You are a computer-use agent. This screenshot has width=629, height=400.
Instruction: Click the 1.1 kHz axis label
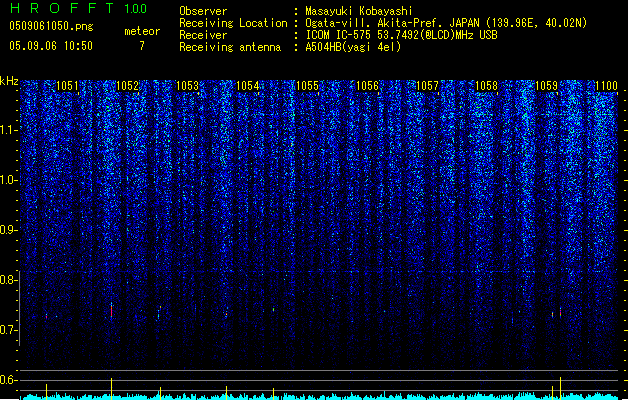(x=9, y=130)
